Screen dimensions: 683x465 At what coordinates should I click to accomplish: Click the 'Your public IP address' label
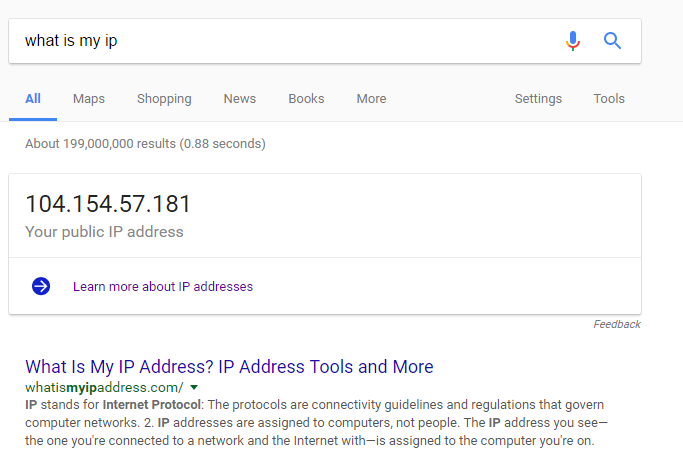point(104,232)
